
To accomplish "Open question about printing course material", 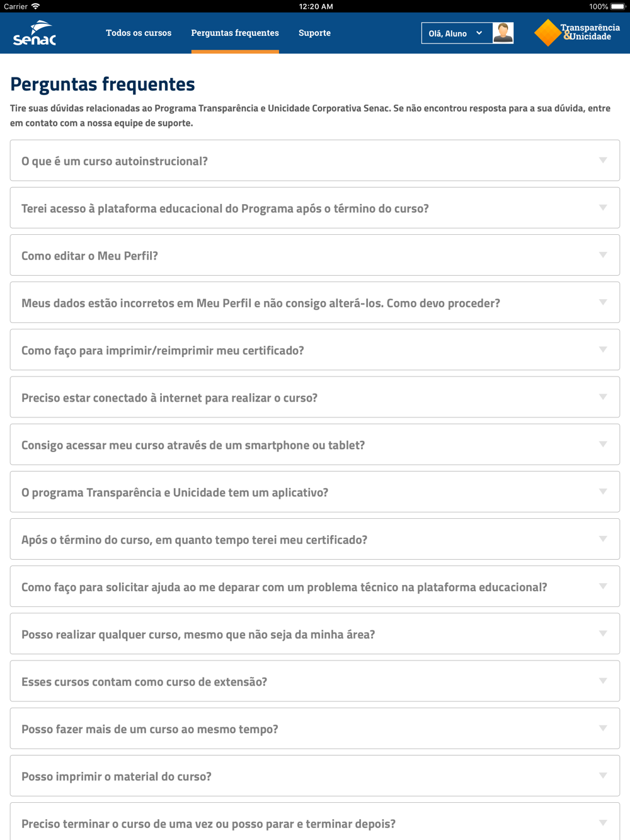I will (117, 776).
